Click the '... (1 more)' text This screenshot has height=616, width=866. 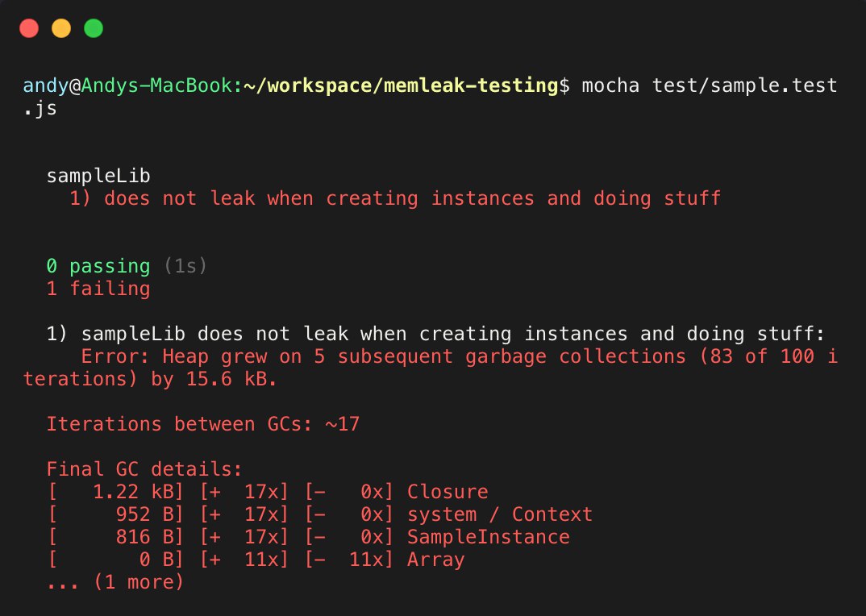(x=114, y=582)
